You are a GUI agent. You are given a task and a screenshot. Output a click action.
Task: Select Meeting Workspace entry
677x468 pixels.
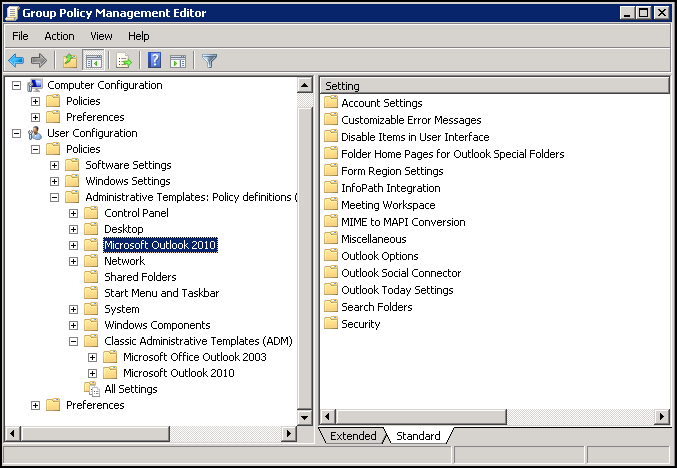388,205
